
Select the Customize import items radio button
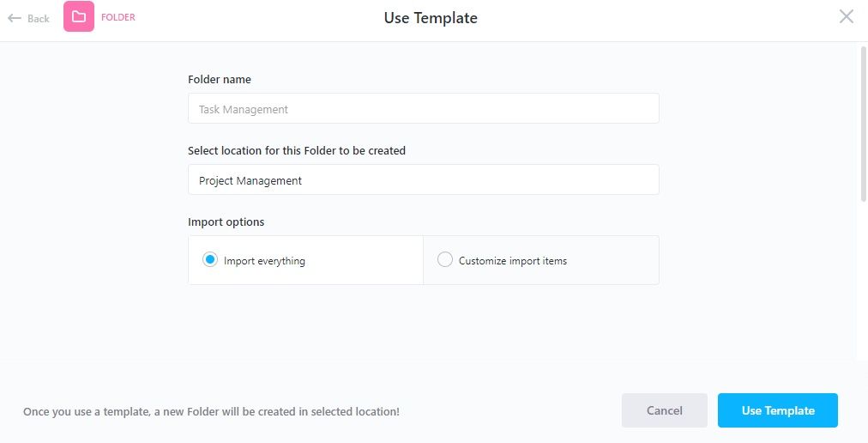(445, 260)
